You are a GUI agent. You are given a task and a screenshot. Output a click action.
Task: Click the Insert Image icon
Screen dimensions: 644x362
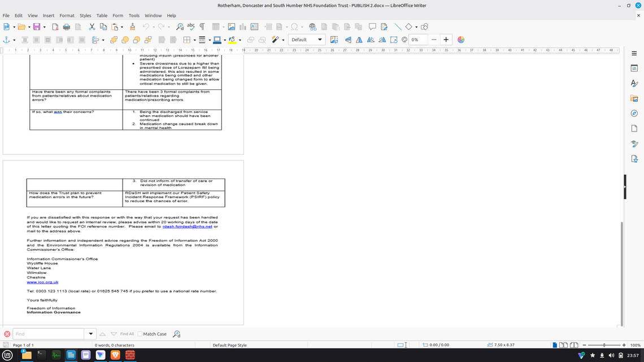point(232,27)
